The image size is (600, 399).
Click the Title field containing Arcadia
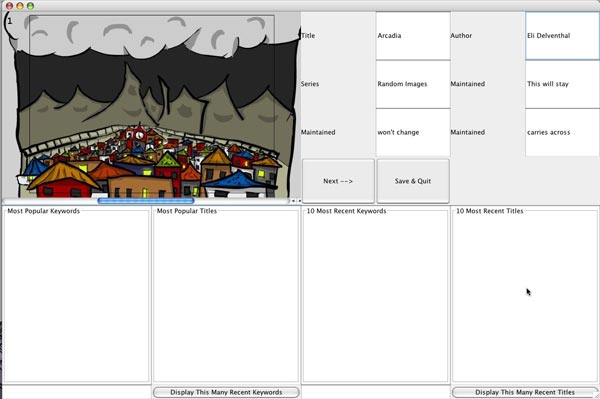coord(413,36)
